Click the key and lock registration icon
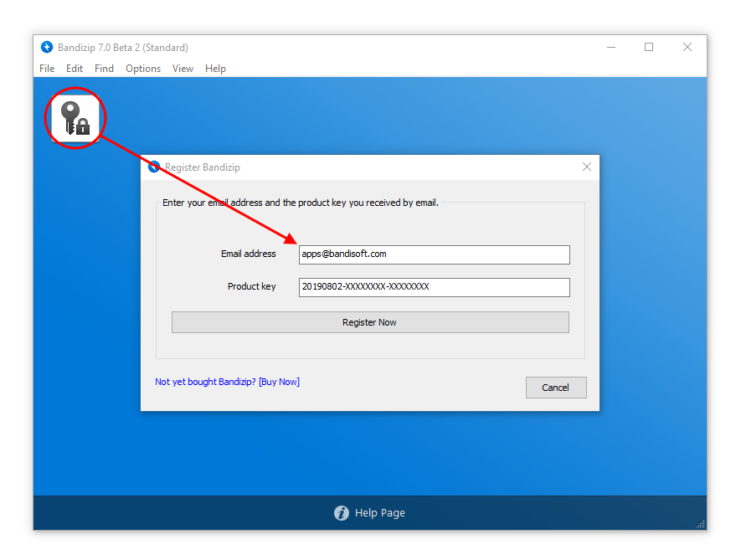The width and height of the screenshot is (741, 560). pyautogui.click(x=75, y=118)
